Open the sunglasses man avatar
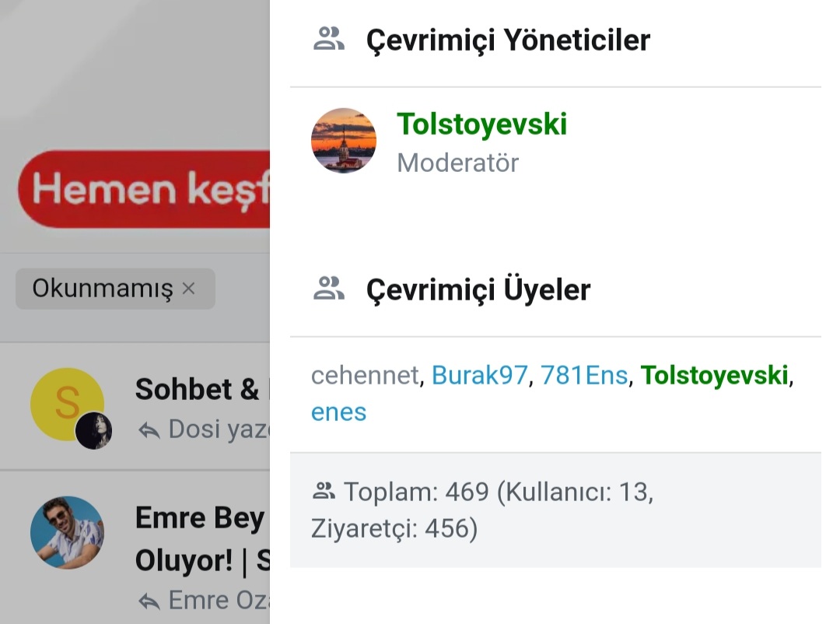840x624 pixels. (x=67, y=532)
